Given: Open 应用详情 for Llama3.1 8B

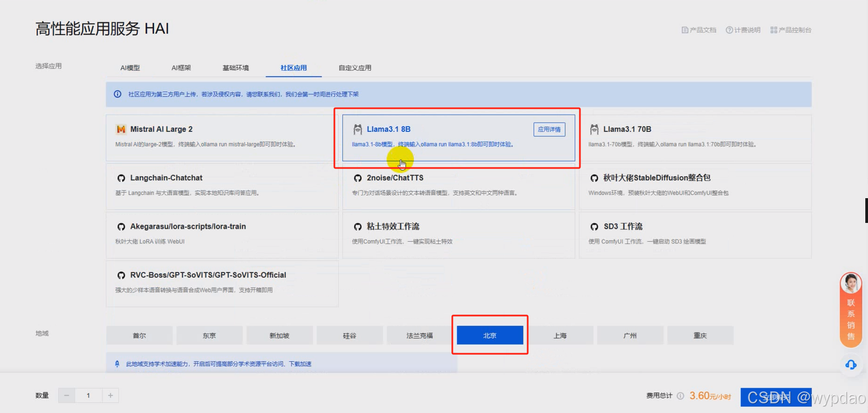Looking at the screenshot, I should (x=549, y=129).
